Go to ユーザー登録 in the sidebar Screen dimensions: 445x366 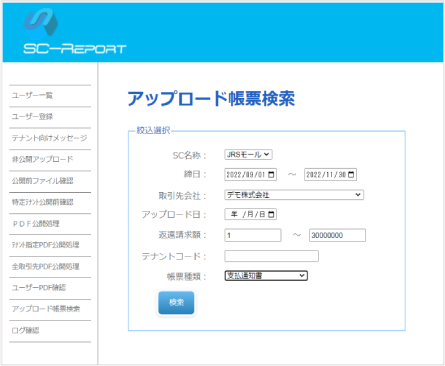[32, 117]
